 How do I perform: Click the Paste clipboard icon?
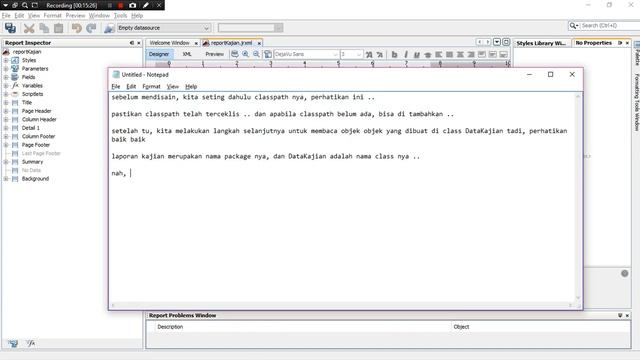[x=59, y=28]
